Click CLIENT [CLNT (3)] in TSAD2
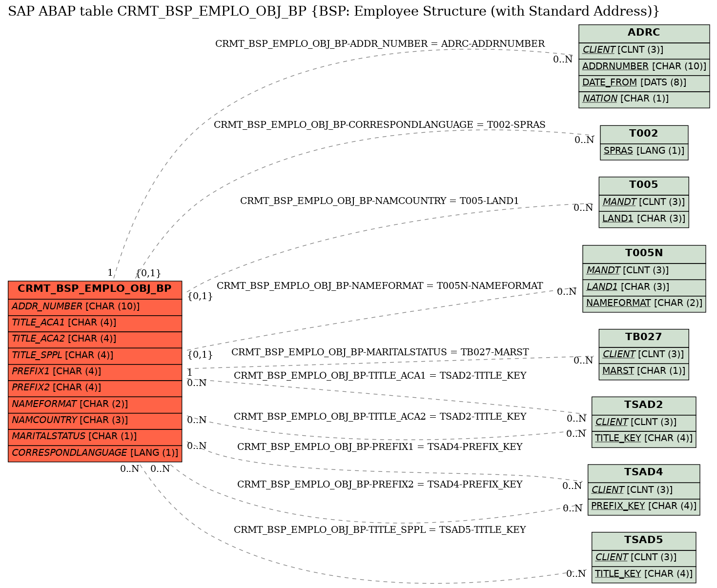The height and width of the screenshot is (588, 717). (x=644, y=423)
